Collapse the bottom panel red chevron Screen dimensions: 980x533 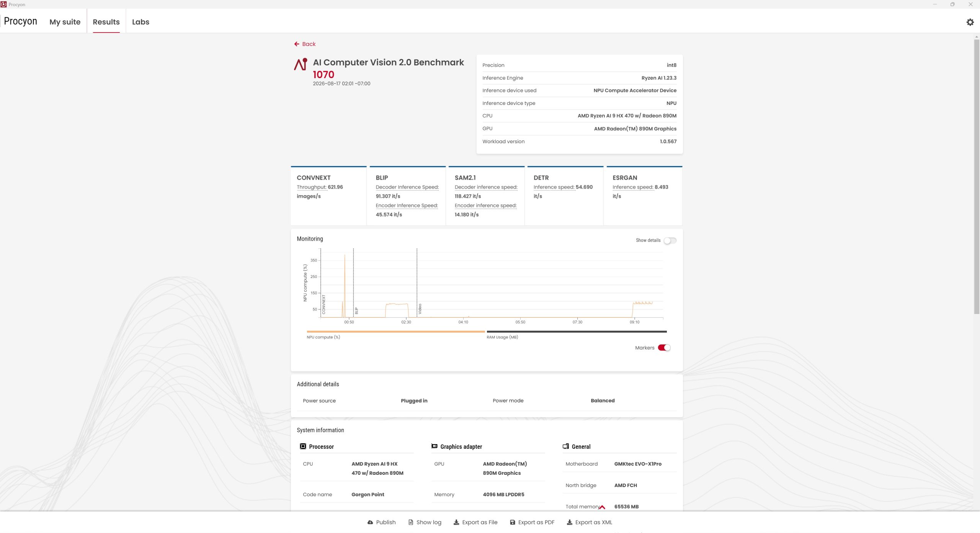point(602,507)
